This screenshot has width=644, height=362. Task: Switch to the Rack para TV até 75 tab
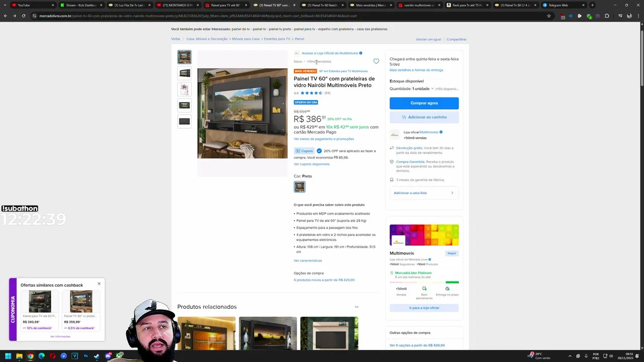[x=467, y=5]
